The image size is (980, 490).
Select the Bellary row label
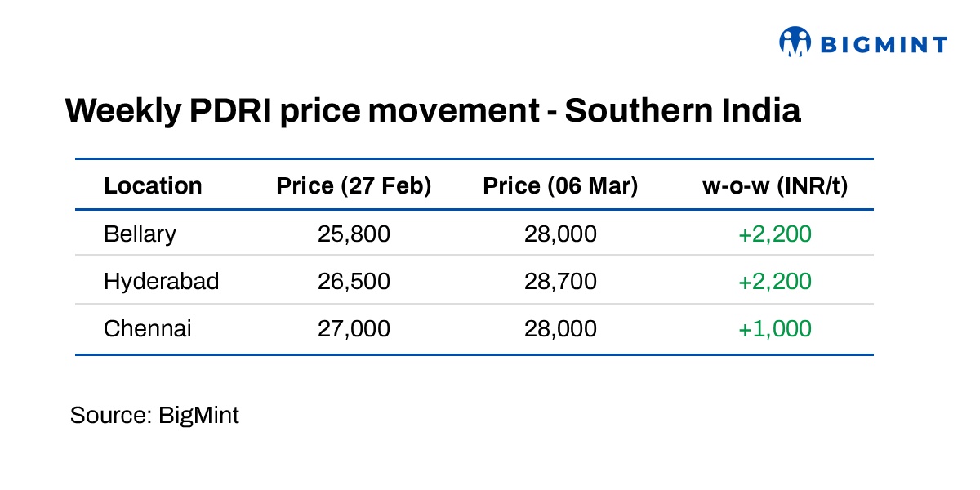[140, 234]
